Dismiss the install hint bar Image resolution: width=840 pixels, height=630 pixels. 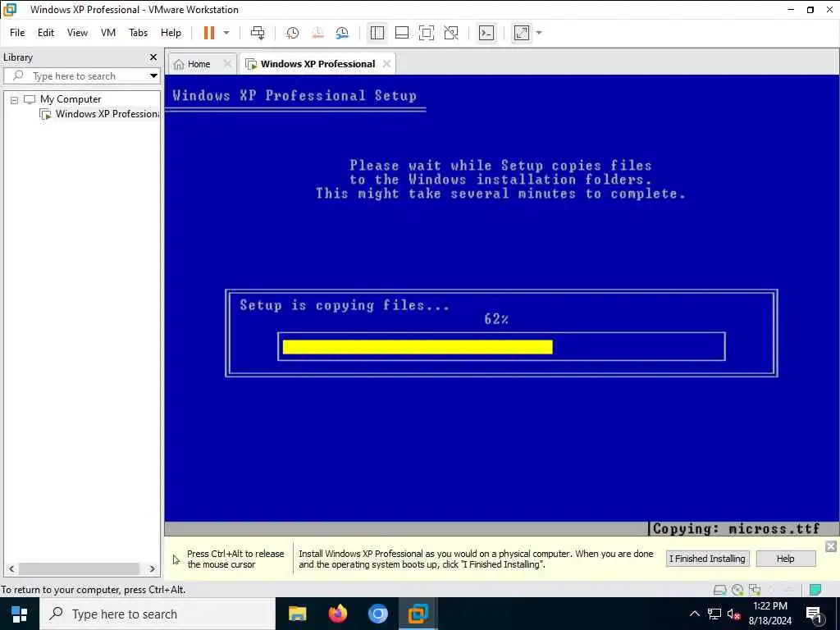(x=831, y=546)
